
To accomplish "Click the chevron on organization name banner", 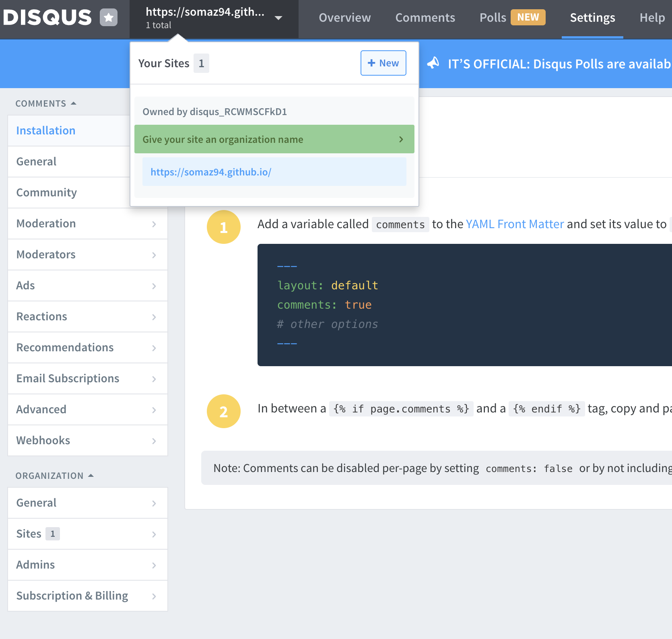I will click(x=401, y=139).
